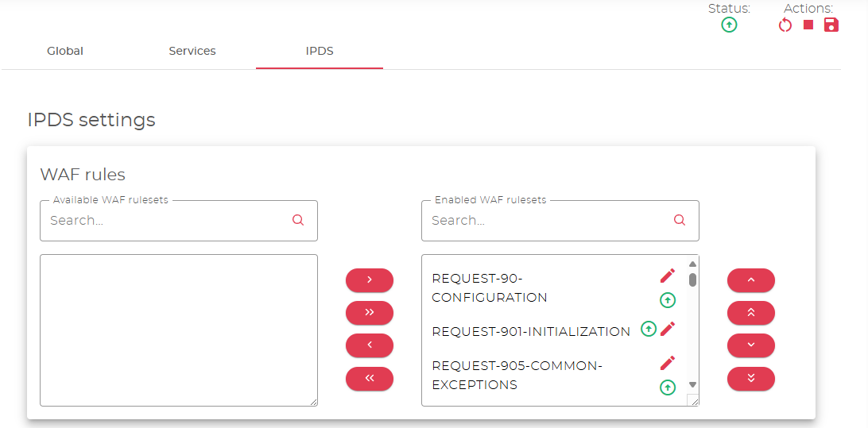Viewport: 868px width, 428px height.
Task: Toggle status of REQUEST-901-INITIALIZATION ruleset
Action: point(649,329)
